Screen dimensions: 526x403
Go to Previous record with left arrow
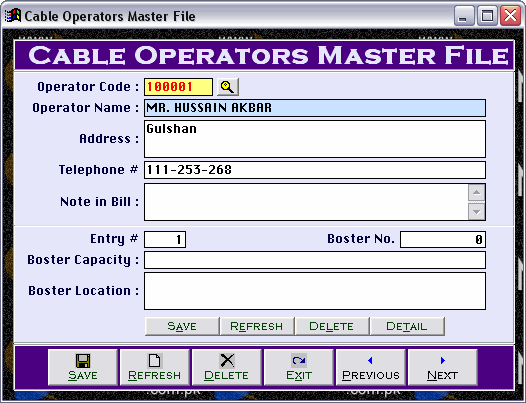[371, 367]
